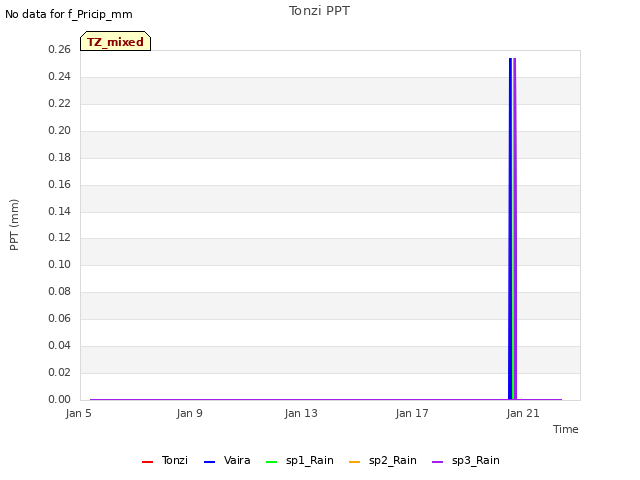Click the green sp1_Rain legend color marker
The height and width of the screenshot is (480, 640).
coord(271,462)
